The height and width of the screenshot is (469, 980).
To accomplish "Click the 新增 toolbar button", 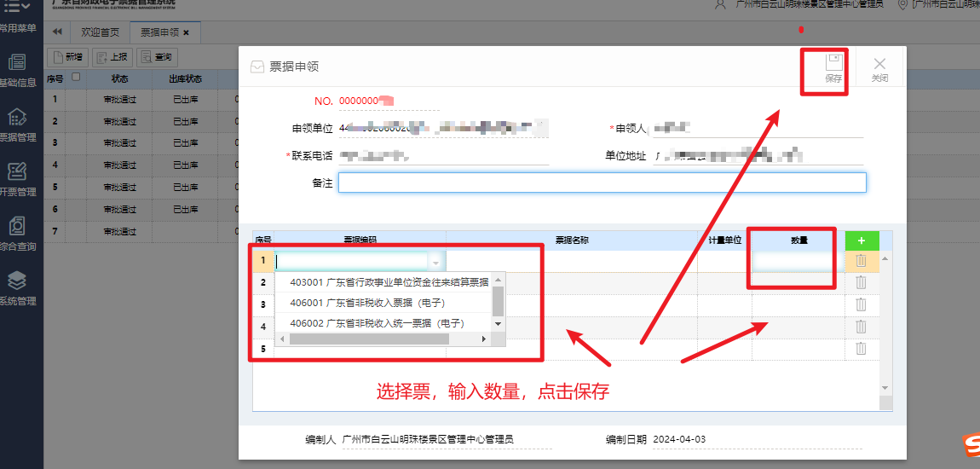I will [67, 57].
